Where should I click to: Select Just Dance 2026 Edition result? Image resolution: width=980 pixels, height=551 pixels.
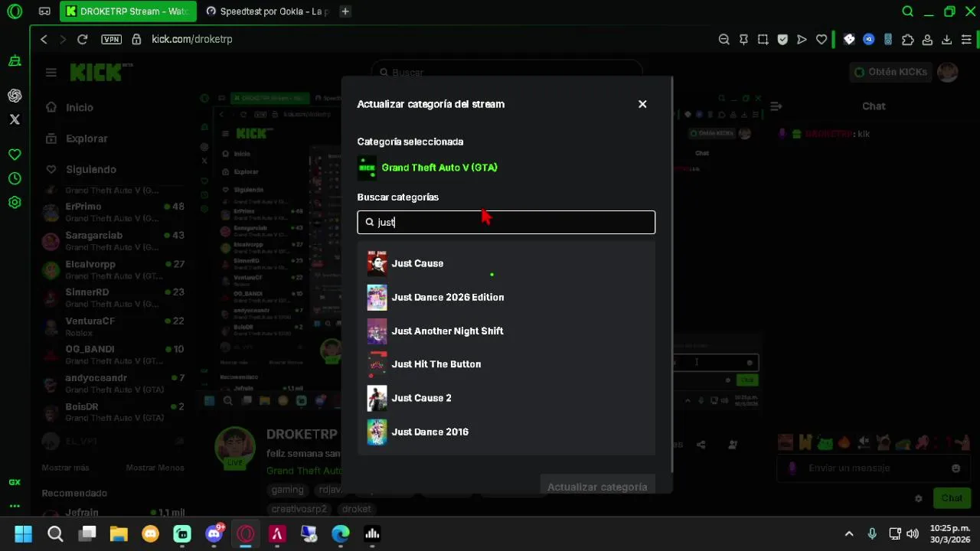coord(506,297)
